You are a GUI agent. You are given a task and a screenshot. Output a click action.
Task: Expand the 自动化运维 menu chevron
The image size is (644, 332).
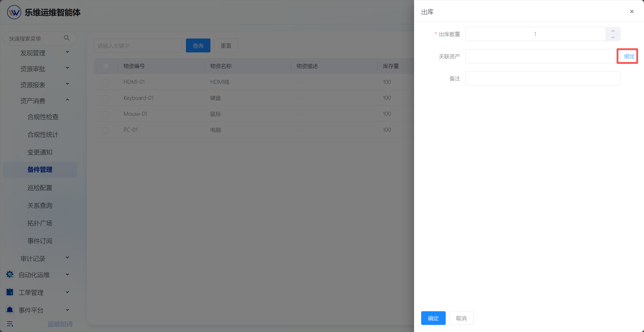[67, 275]
